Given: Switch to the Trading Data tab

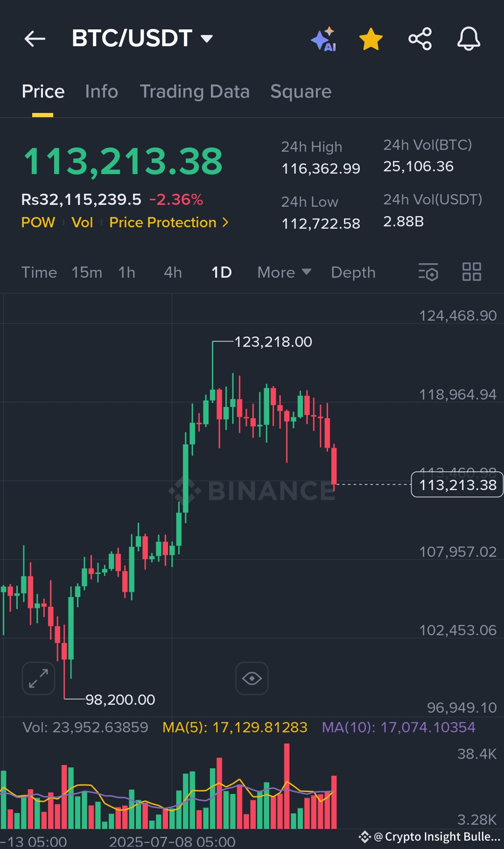Looking at the screenshot, I should point(195,91).
